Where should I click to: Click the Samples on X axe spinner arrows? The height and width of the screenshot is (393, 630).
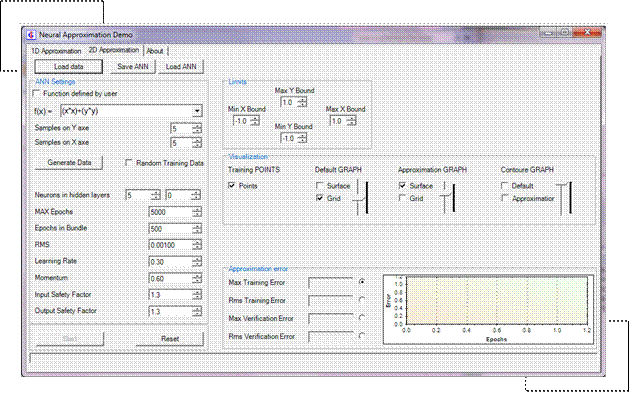(197, 143)
